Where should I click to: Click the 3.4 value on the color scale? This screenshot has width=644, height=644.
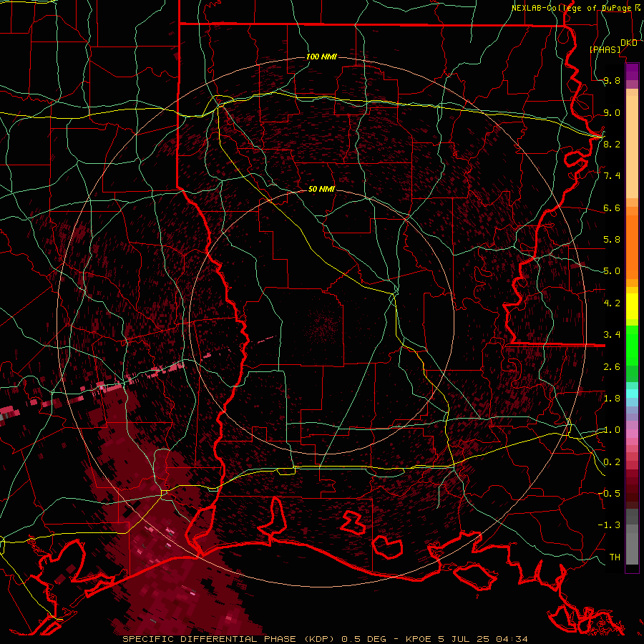(612, 335)
